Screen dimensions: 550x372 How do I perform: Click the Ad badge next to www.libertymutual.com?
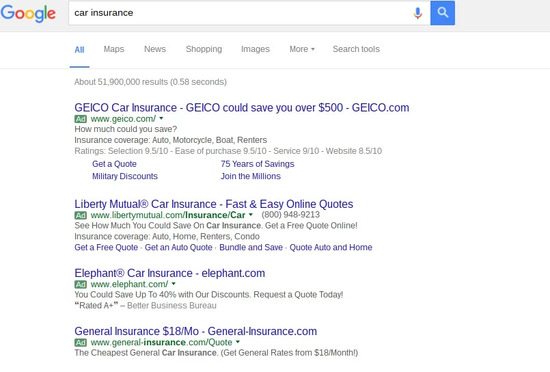81,215
